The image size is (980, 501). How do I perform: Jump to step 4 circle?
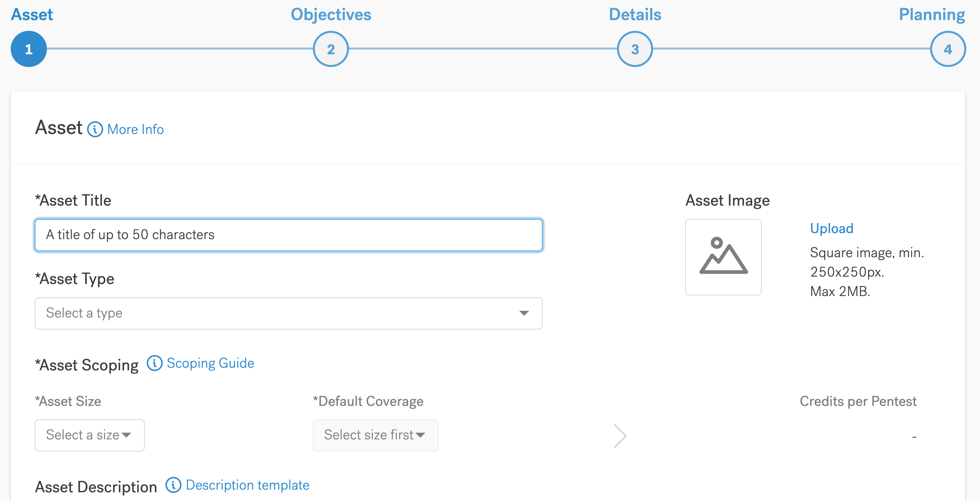[948, 49]
